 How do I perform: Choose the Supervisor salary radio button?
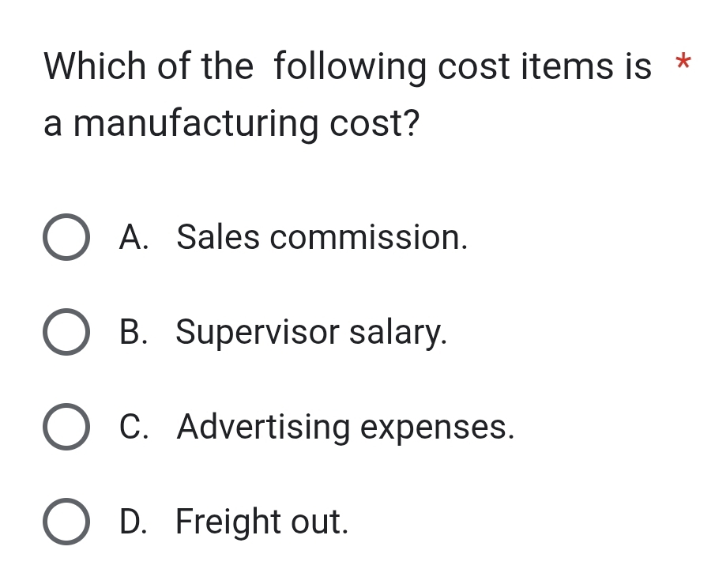click(x=66, y=332)
